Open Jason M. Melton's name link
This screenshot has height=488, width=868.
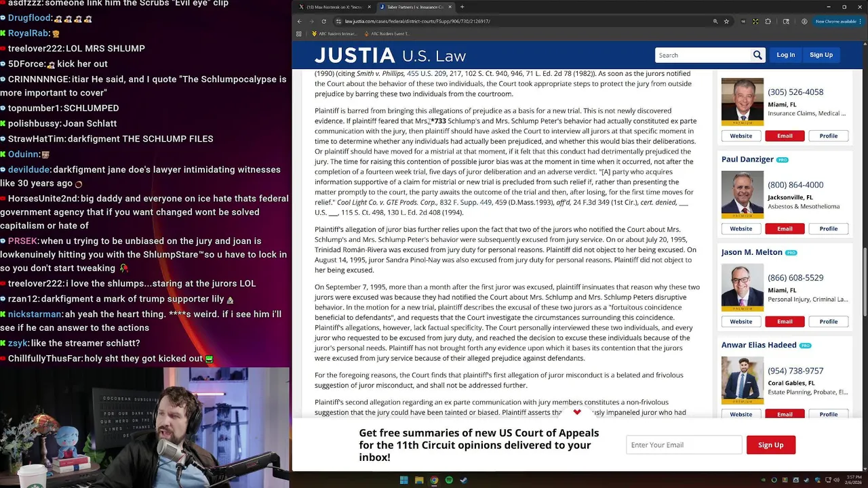pos(751,252)
